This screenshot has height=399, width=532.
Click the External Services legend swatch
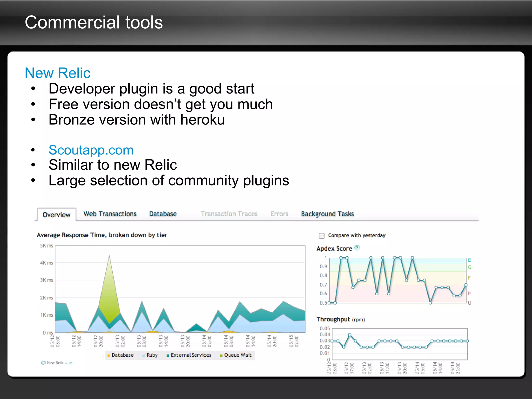[x=168, y=355]
